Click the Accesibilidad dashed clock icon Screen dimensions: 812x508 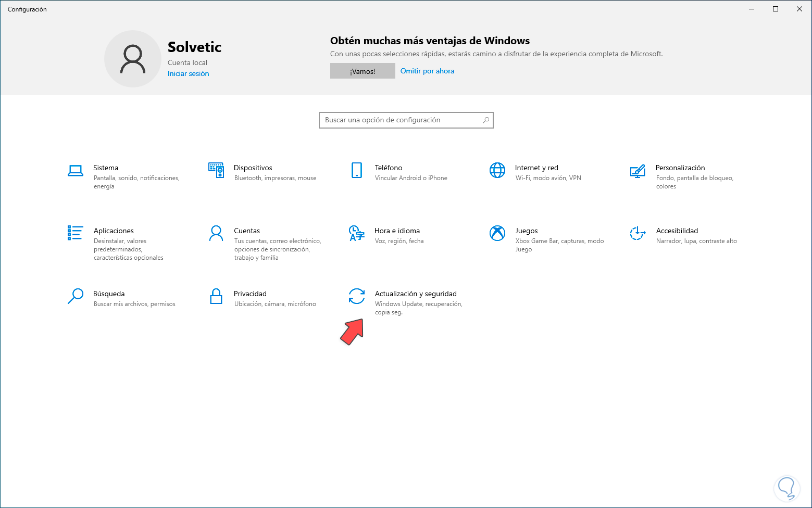point(638,233)
